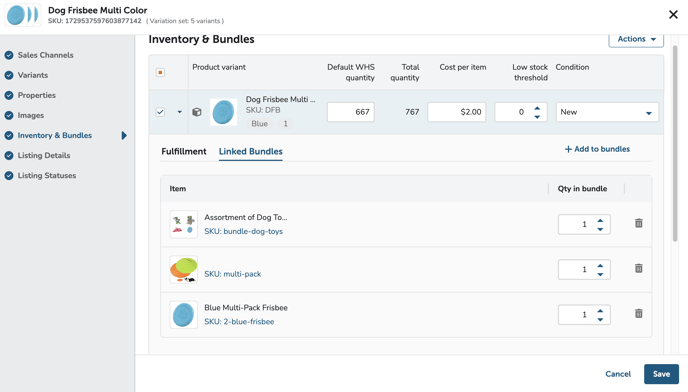This screenshot has height=392, width=688.
Task: Decrease Qty in bundle for multi-pack
Action: 600,274
